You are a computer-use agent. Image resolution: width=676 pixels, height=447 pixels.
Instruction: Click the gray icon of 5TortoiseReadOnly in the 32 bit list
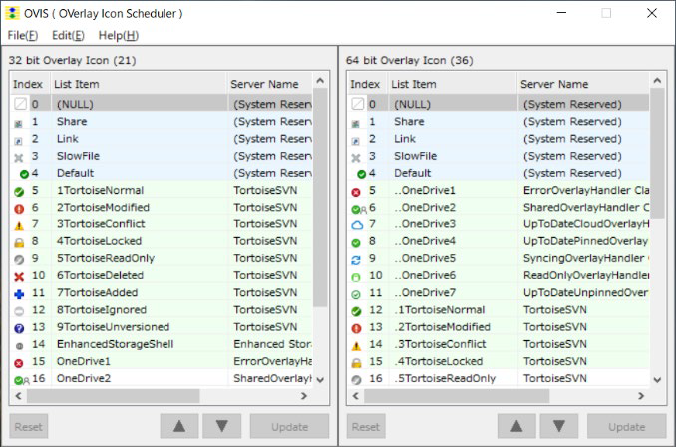pyautogui.click(x=19, y=259)
